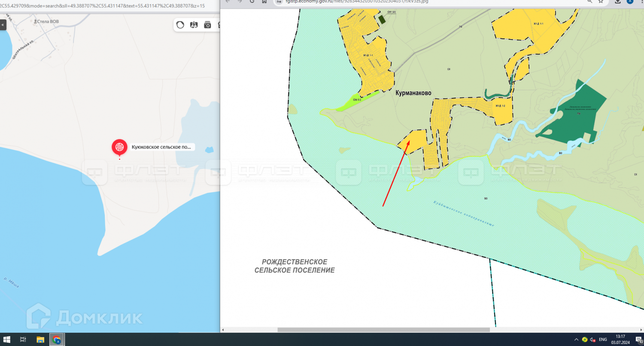This screenshot has height=346, width=644.
Task: Bookmark this page with the star icon
Action: click(x=601, y=1)
